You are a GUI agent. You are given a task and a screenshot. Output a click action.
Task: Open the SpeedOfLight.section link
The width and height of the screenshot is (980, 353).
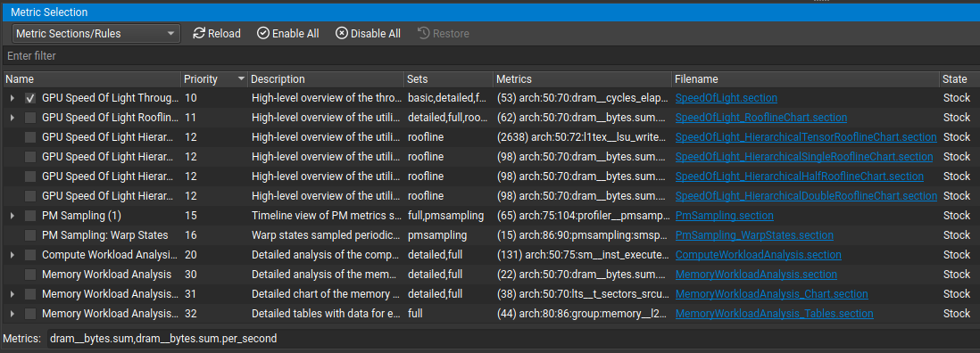click(727, 98)
